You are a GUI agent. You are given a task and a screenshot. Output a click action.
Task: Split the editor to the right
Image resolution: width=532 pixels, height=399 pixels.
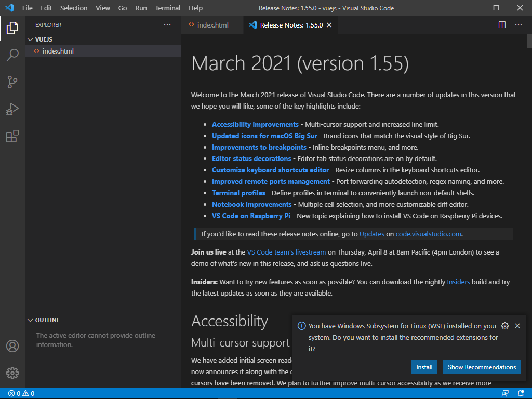point(502,25)
